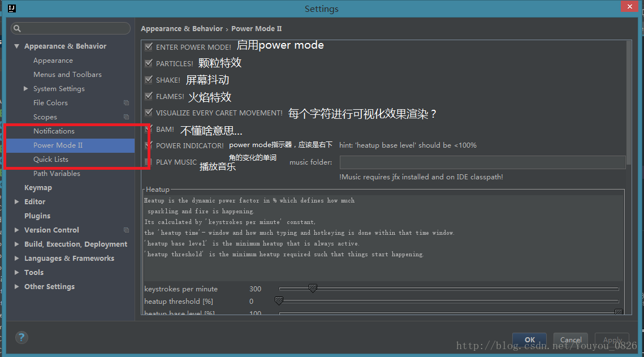Toggle the SHAKE checkbox
The width and height of the screenshot is (644, 357).
tap(149, 80)
